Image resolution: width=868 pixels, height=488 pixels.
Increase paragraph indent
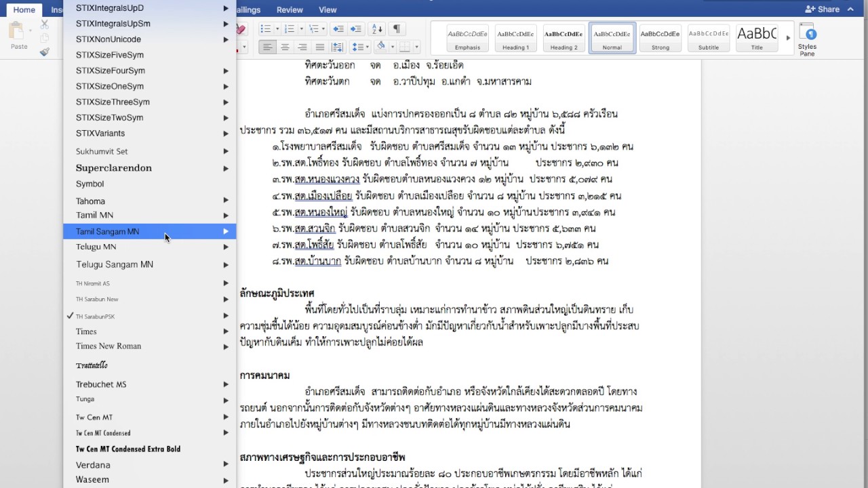(x=355, y=29)
